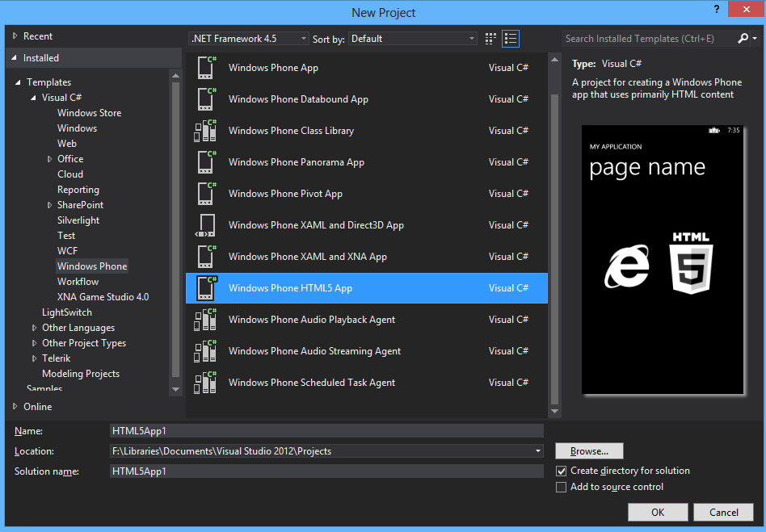Click the Scheduled Task Agent template icon
The height and width of the screenshot is (532, 766).
point(206,383)
